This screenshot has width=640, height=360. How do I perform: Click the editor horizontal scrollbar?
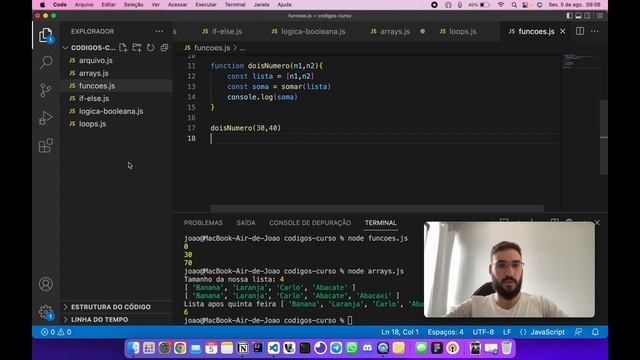click(377, 209)
